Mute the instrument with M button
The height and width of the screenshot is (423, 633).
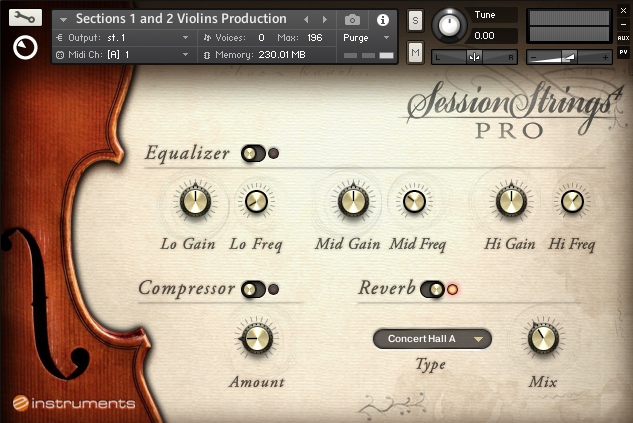point(415,52)
